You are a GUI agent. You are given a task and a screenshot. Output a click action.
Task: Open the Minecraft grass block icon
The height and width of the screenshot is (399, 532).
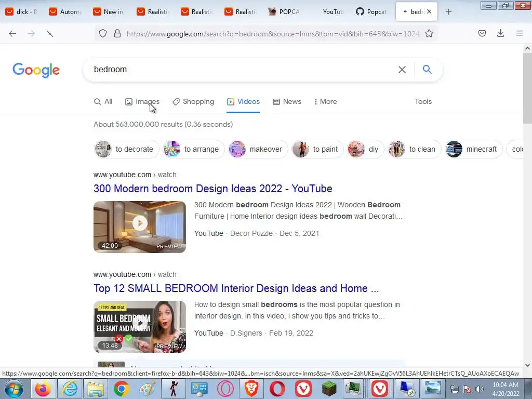[x=329, y=389]
